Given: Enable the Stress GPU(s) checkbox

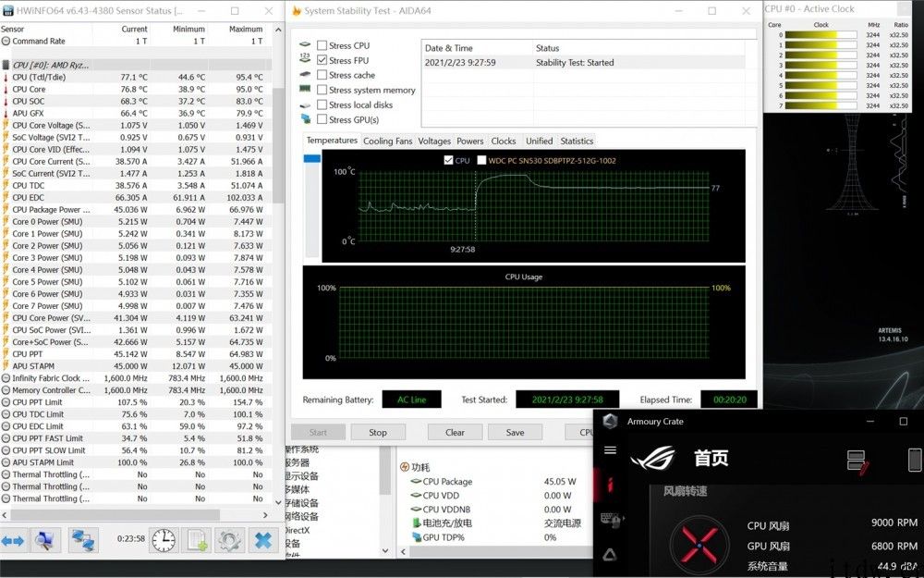Looking at the screenshot, I should coord(322,119).
